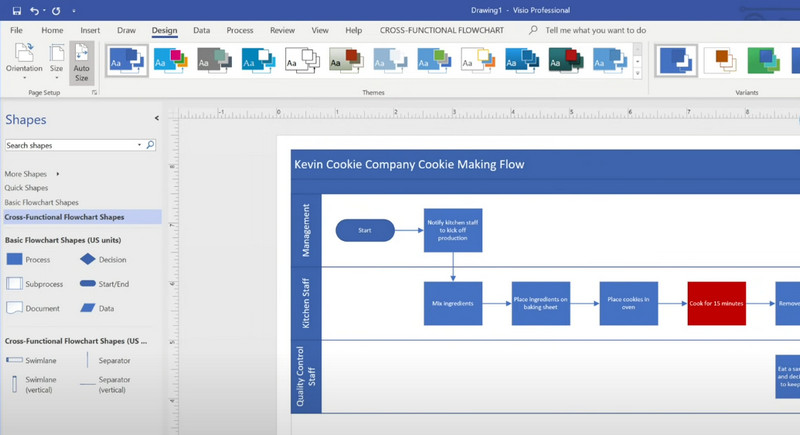Open the page Size dropdown
The height and width of the screenshot is (435, 800).
tap(57, 62)
